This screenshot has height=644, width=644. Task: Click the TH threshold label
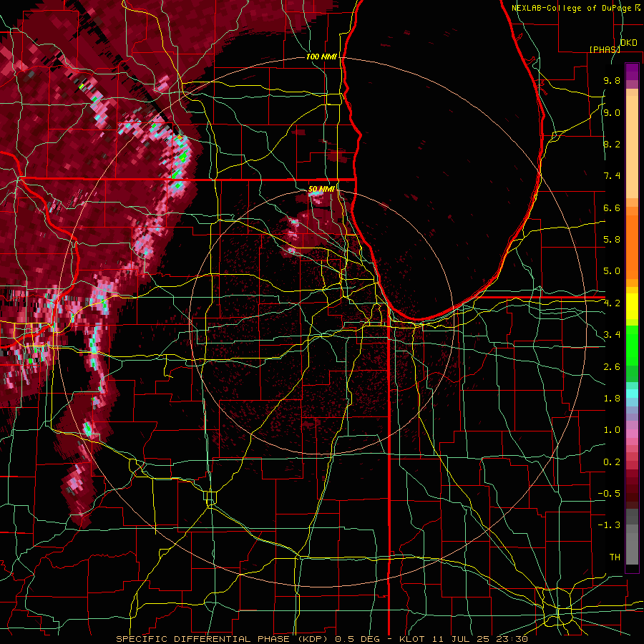tap(615, 557)
